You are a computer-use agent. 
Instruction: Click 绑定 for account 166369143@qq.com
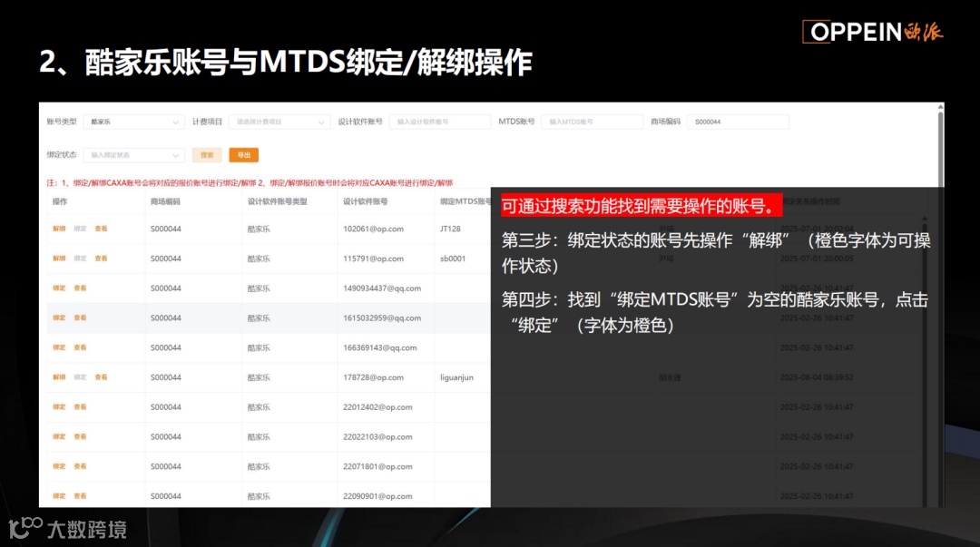tap(59, 347)
